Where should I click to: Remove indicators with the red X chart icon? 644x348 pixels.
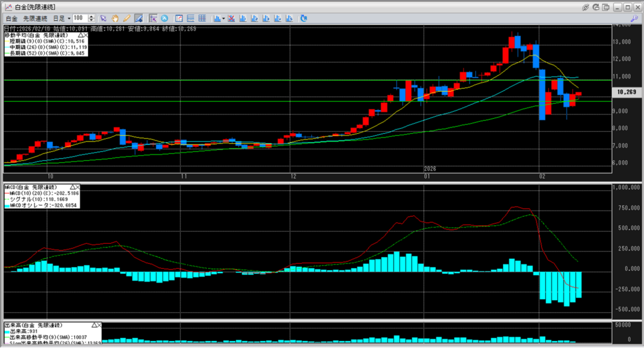point(231,18)
